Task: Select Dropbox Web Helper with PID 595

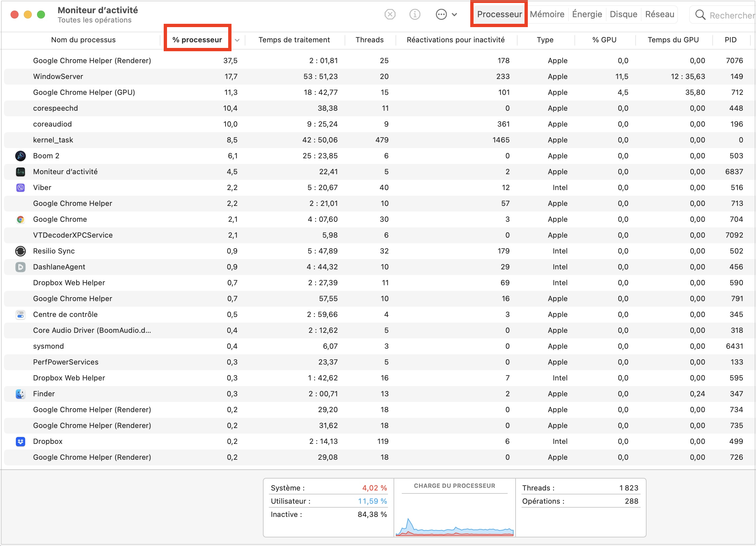Action: pyautogui.click(x=379, y=378)
